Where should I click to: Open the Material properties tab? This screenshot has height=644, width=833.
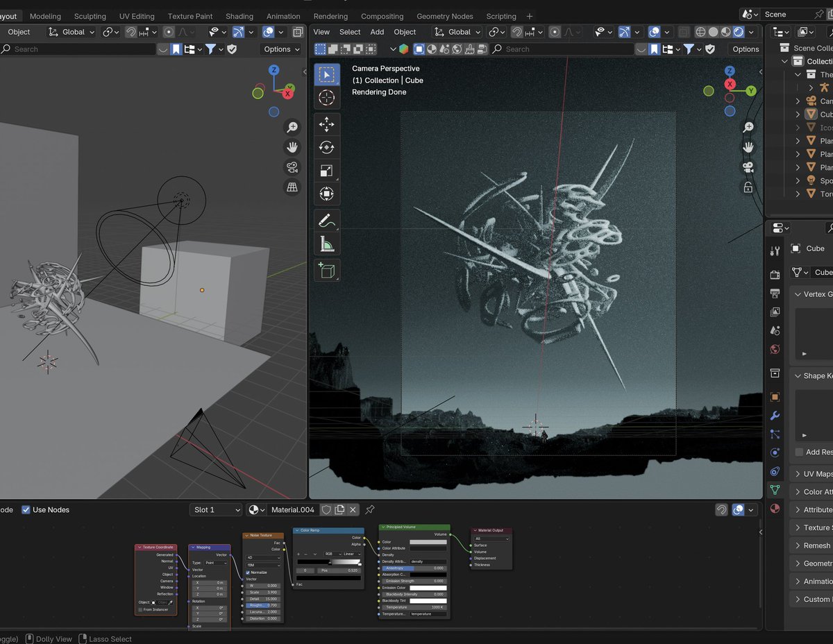775,509
